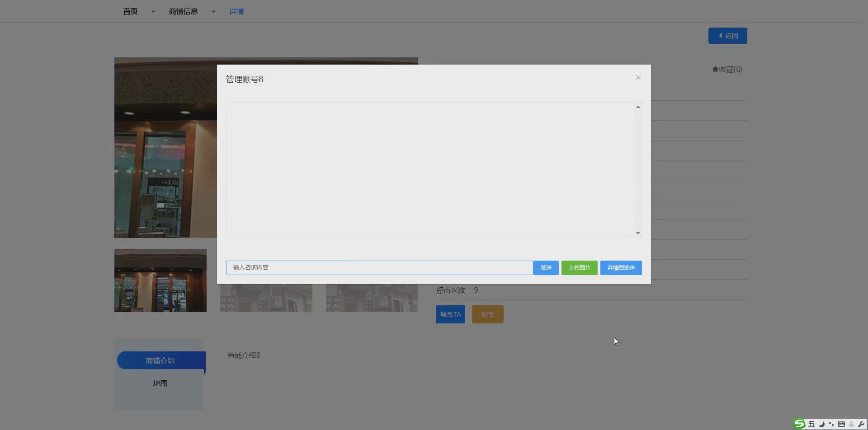Screen dimensions: 868x430
Task: Click the scroll-down arrow in the chat area
Action: 637,233
